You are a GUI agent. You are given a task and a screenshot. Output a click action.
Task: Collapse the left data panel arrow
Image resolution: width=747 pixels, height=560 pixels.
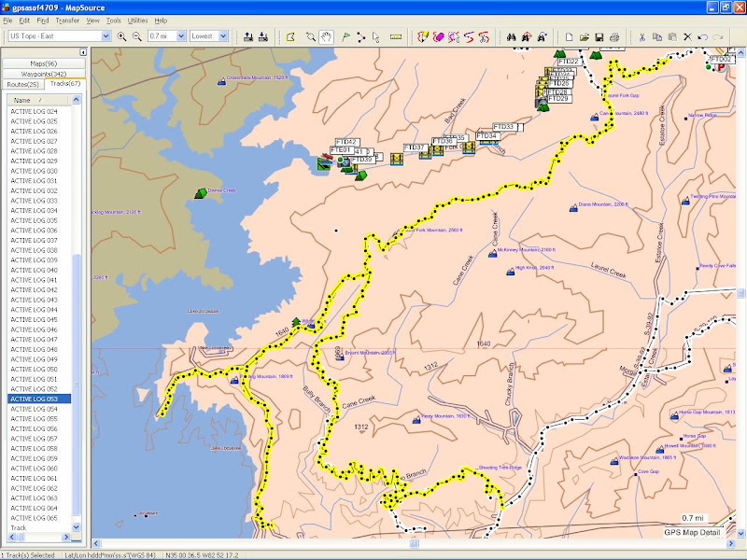[x=83, y=52]
